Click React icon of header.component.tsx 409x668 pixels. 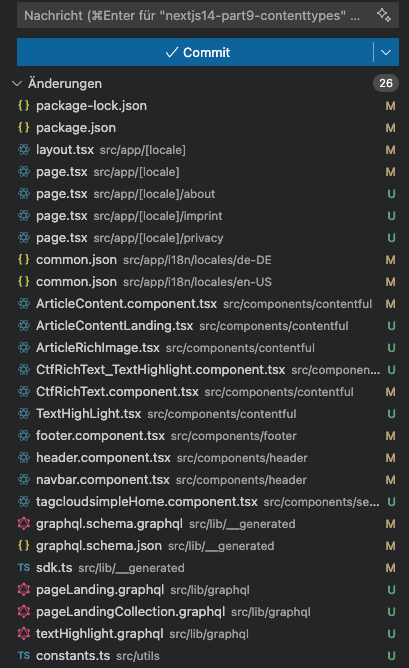pyautogui.click(x=24, y=458)
